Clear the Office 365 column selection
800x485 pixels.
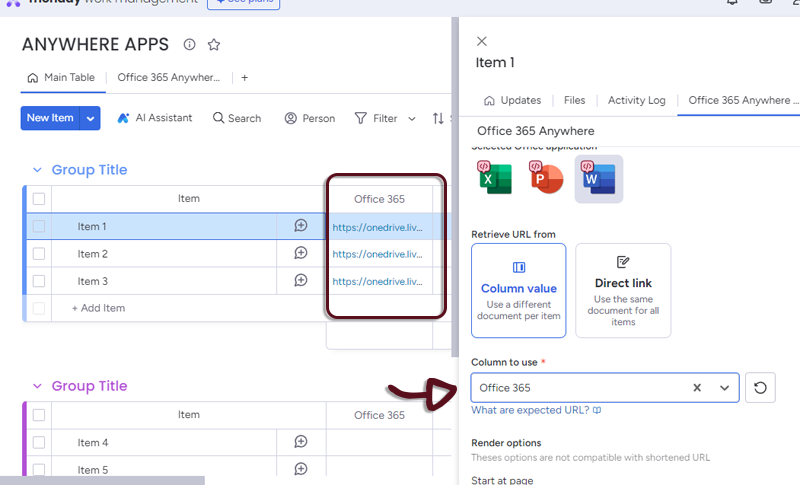click(x=697, y=388)
